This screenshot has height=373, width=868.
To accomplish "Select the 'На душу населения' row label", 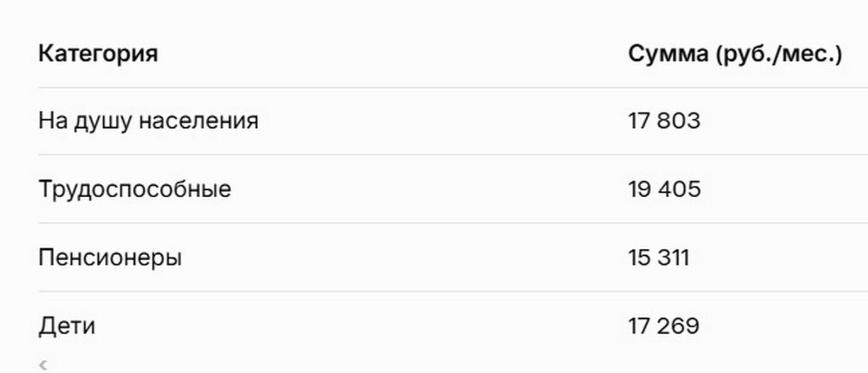I will 148,120.
